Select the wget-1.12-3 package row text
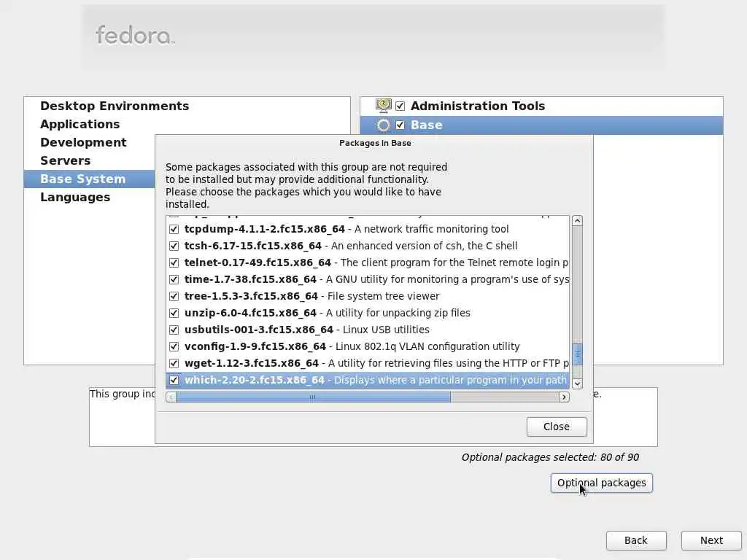The image size is (747, 560). coord(376,363)
